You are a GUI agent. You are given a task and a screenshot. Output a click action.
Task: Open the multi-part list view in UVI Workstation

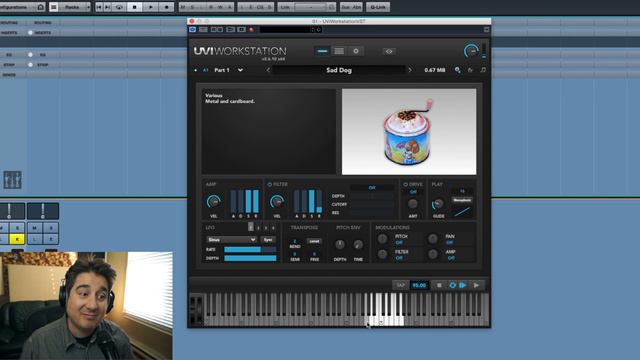coord(339,51)
